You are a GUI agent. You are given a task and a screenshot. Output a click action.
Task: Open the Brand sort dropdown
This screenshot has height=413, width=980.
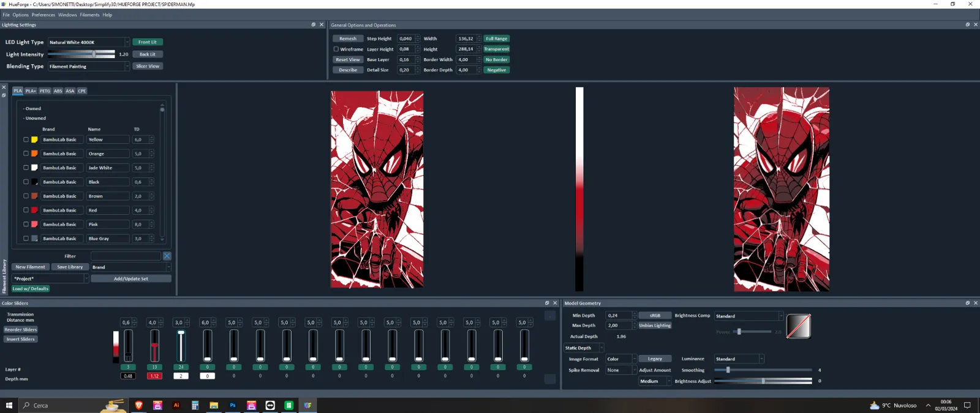pos(130,267)
